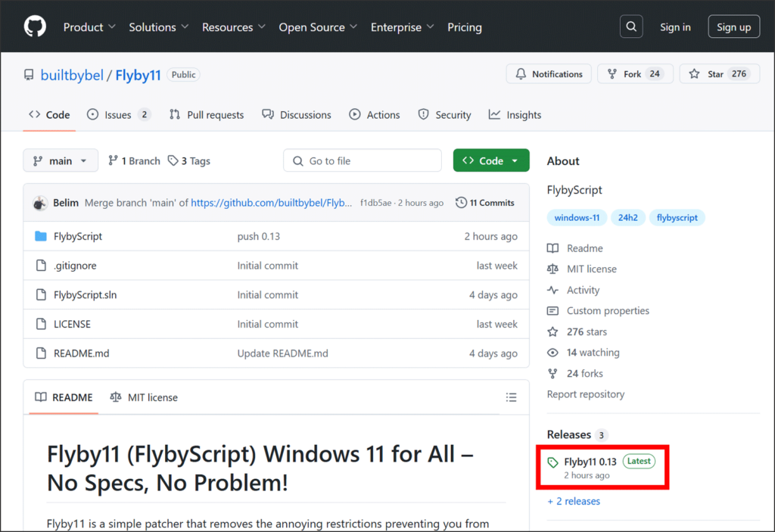The height and width of the screenshot is (532, 775).
Task: View the 1 Branch link
Action: pos(135,160)
